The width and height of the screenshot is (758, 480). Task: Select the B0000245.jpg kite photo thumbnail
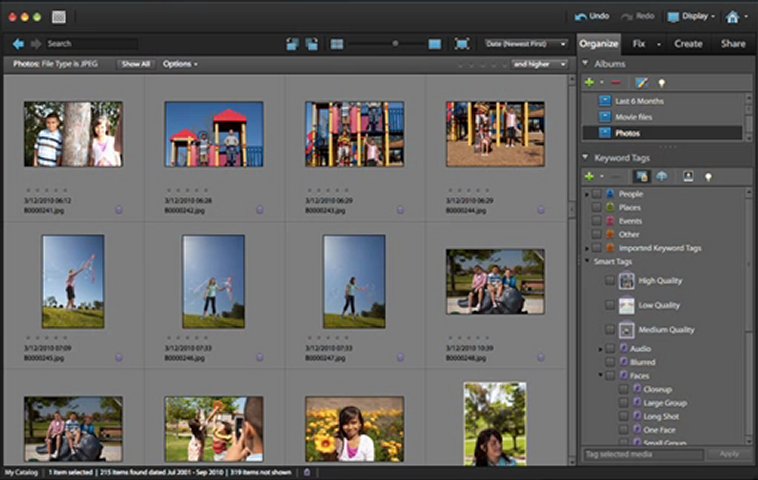click(73, 281)
